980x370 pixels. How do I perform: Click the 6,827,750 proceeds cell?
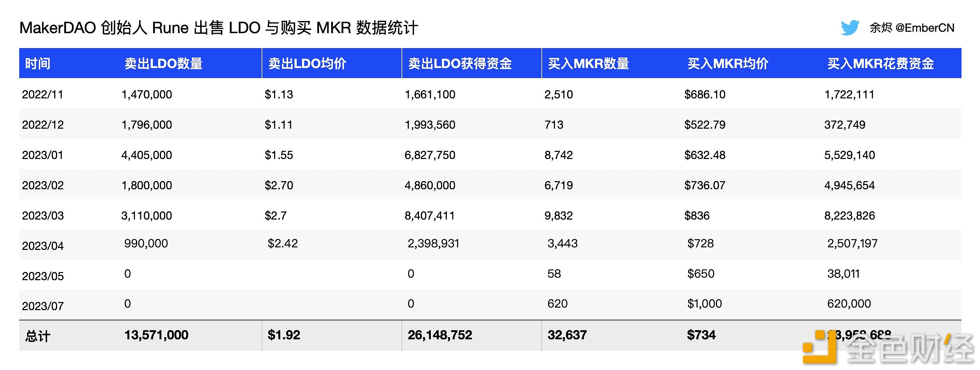click(430, 155)
